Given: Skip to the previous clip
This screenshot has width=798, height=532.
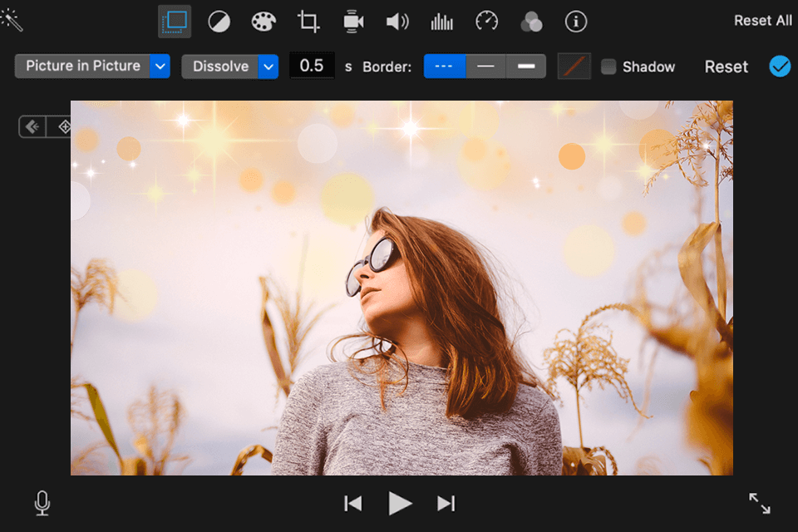Looking at the screenshot, I should (352, 504).
